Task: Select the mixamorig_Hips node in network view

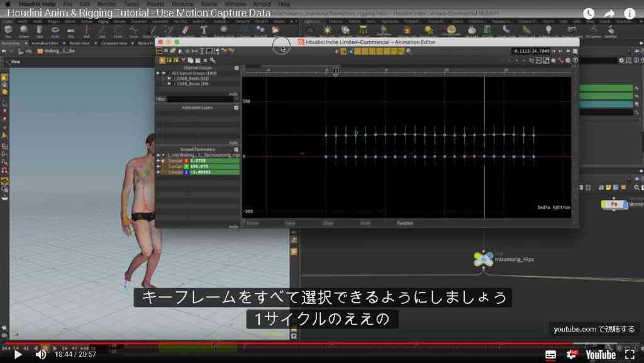Action: click(x=484, y=259)
